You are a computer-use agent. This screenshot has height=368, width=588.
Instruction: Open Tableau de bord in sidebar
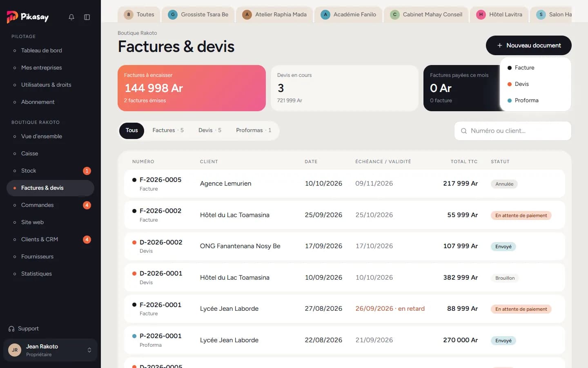[x=50, y=51]
